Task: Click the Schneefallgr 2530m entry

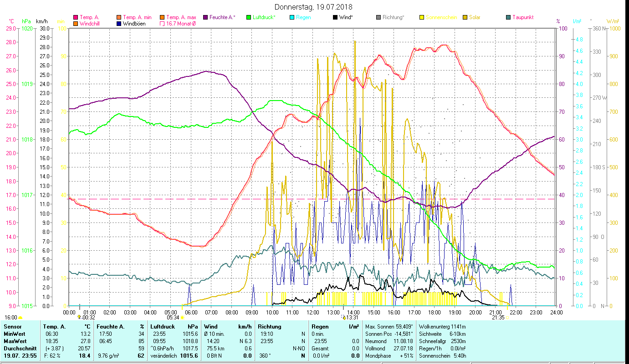Action: click(442, 341)
